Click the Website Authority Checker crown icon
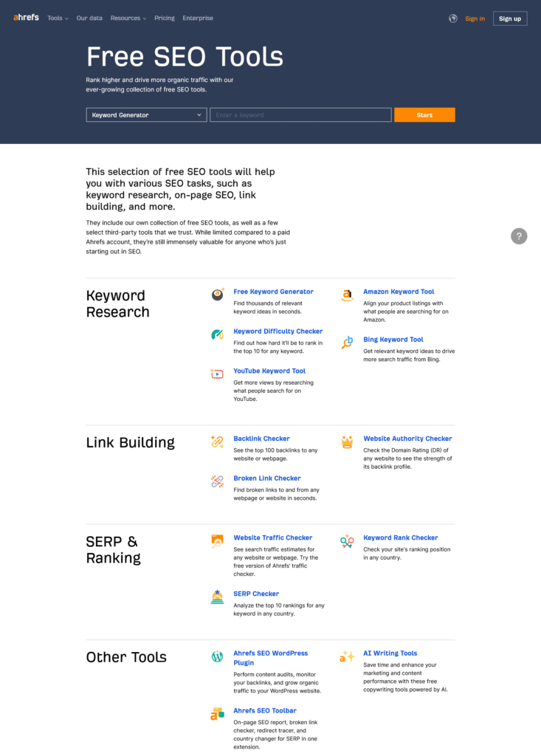The image size is (541, 756). click(347, 442)
